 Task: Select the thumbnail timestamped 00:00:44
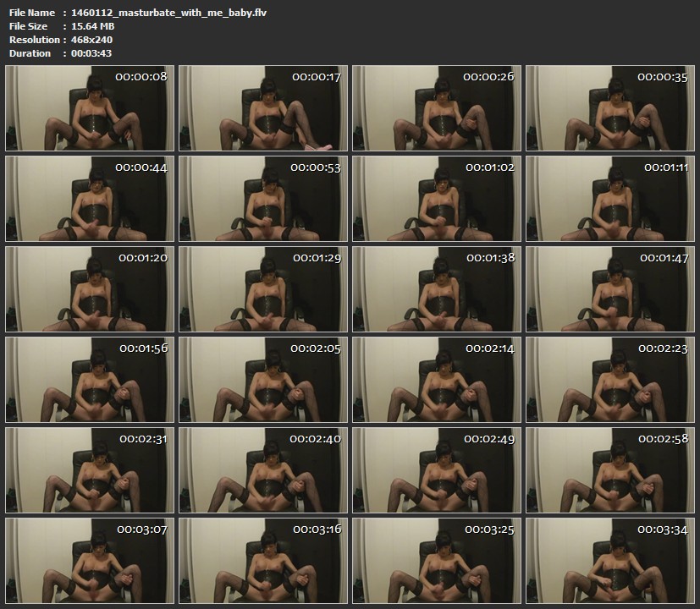pyautogui.click(x=90, y=199)
